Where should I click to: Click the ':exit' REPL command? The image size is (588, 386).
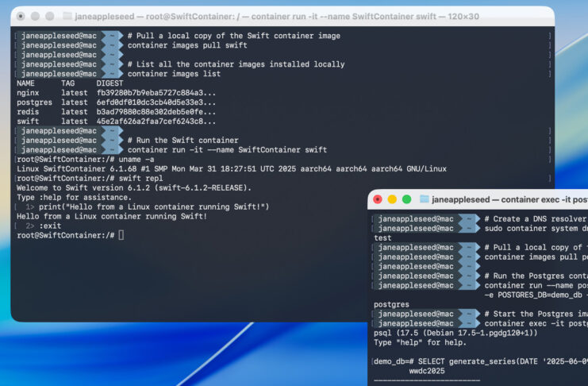50,226
